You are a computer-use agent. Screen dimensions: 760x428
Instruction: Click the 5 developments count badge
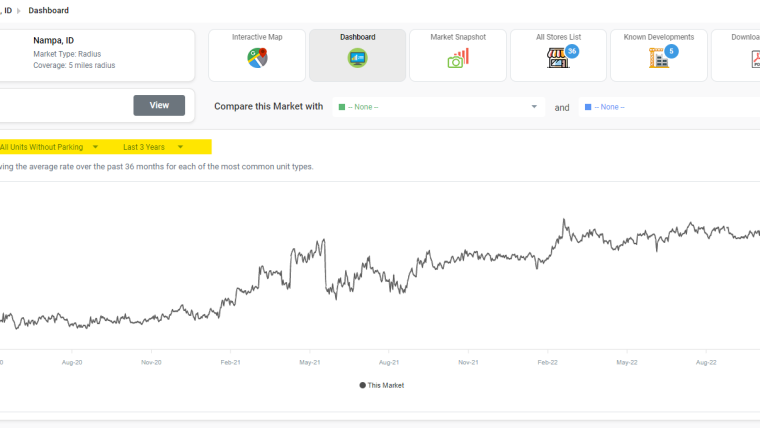pyautogui.click(x=671, y=51)
